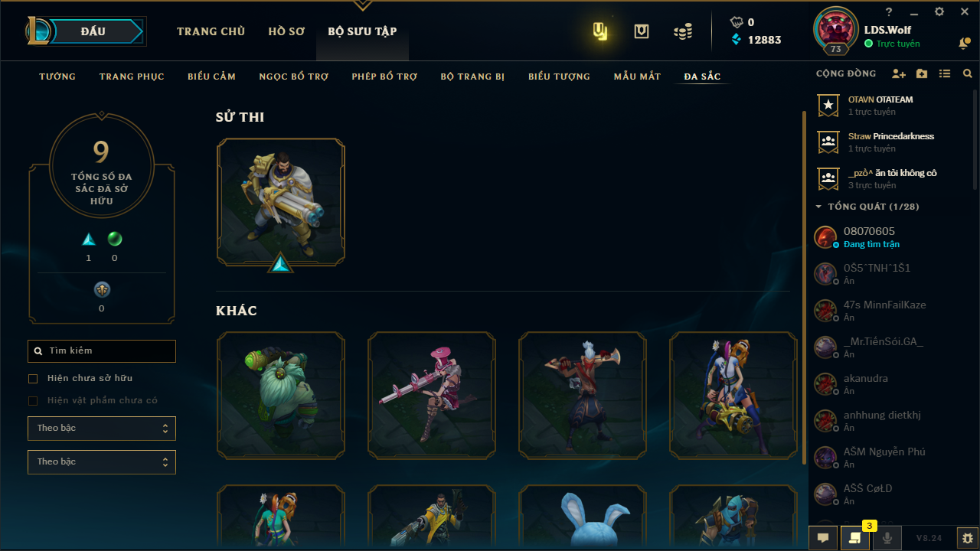This screenshot has width=980, height=551.
Task: Open the bug report icon
Action: (968, 538)
